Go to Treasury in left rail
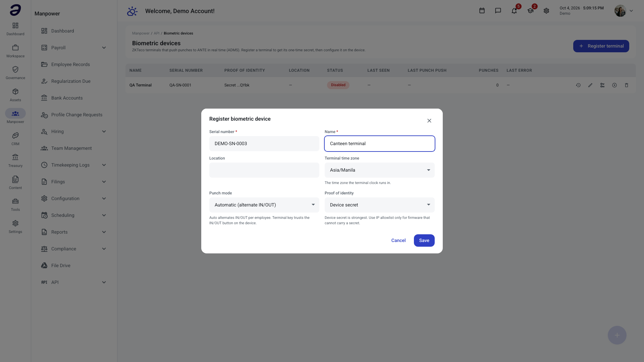Image resolution: width=644 pixels, height=362 pixels. (x=15, y=161)
